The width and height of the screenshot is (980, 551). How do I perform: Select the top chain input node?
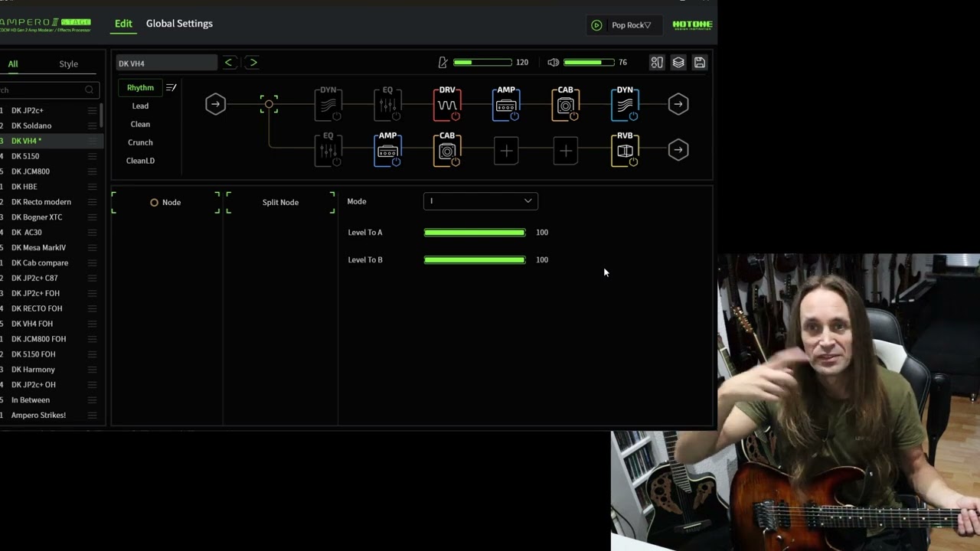215,104
